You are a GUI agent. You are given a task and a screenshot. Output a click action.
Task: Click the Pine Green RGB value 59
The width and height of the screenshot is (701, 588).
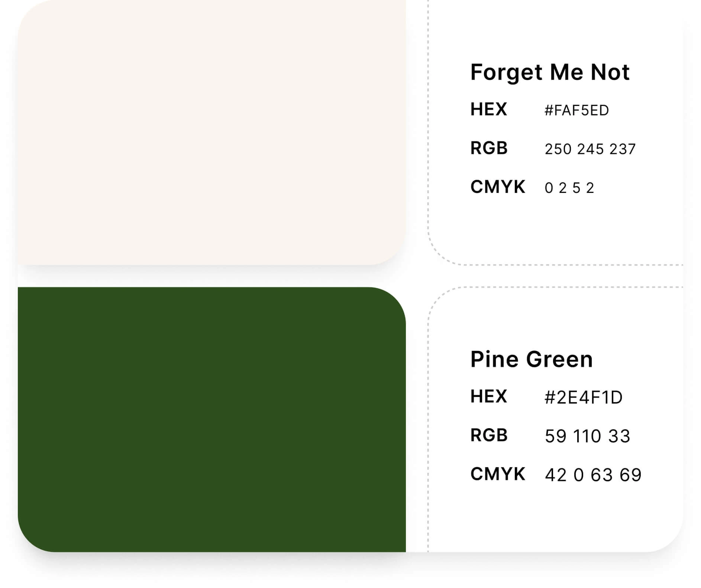[556, 436]
